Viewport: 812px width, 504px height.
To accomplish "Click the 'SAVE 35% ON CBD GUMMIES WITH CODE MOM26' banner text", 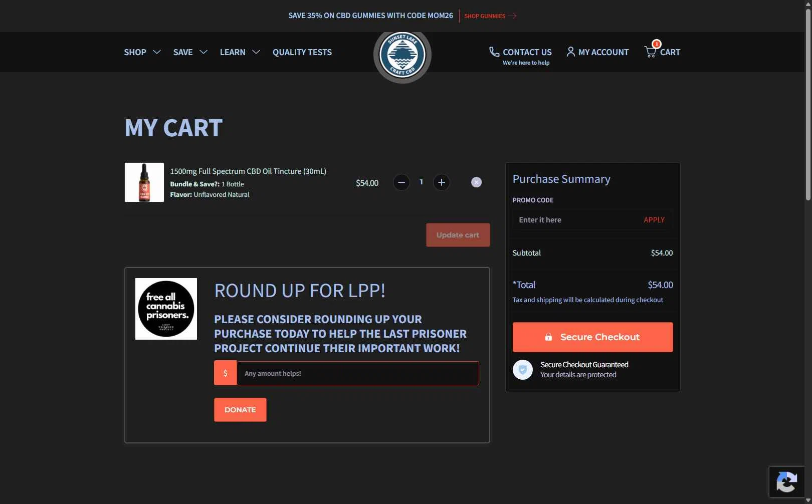I will (x=370, y=16).
